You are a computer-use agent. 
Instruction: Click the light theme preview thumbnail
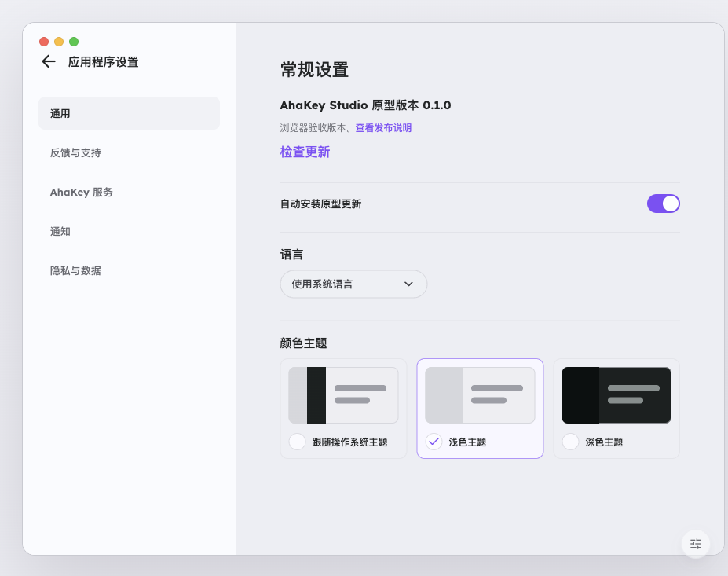click(480, 395)
